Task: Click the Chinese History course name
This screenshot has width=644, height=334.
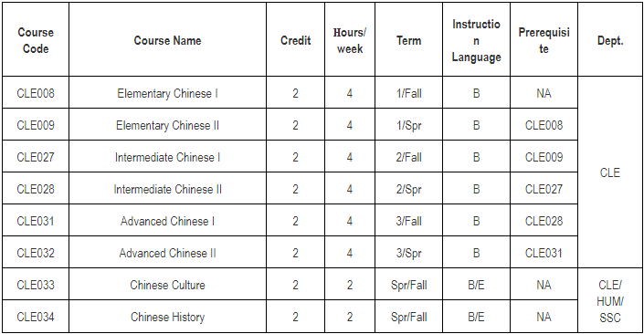Action: (167, 317)
